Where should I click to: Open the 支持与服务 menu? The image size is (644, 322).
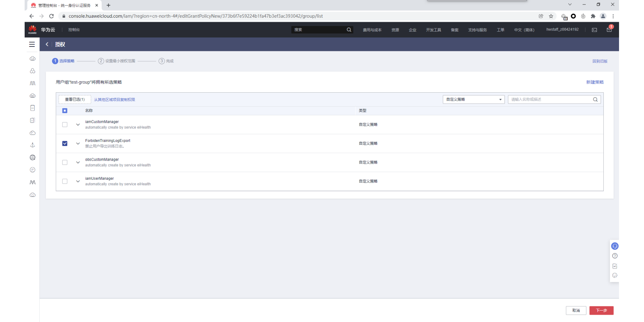477,30
